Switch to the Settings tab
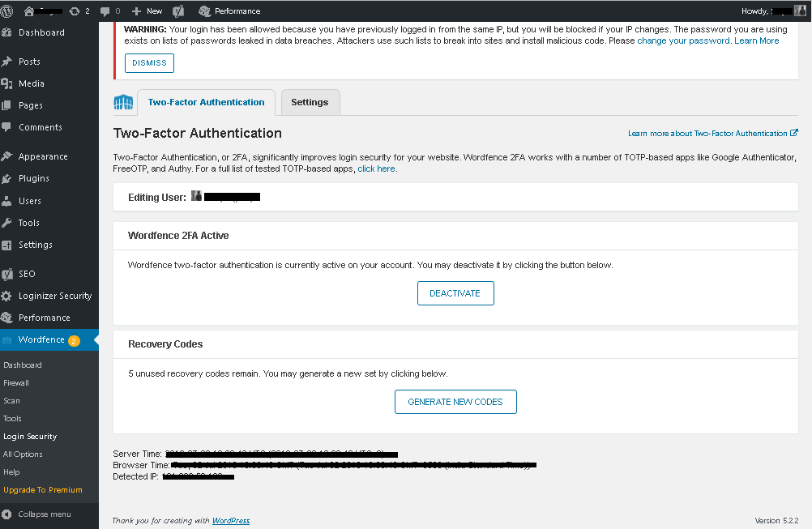The height and width of the screenshot is (529, 812). [310, 102]
